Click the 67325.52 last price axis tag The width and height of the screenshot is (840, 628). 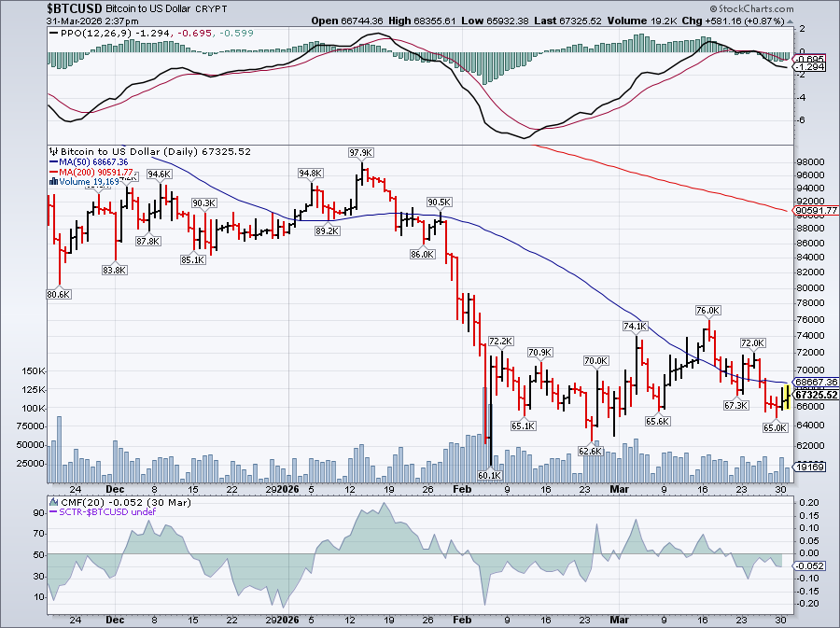click(816, 395)
